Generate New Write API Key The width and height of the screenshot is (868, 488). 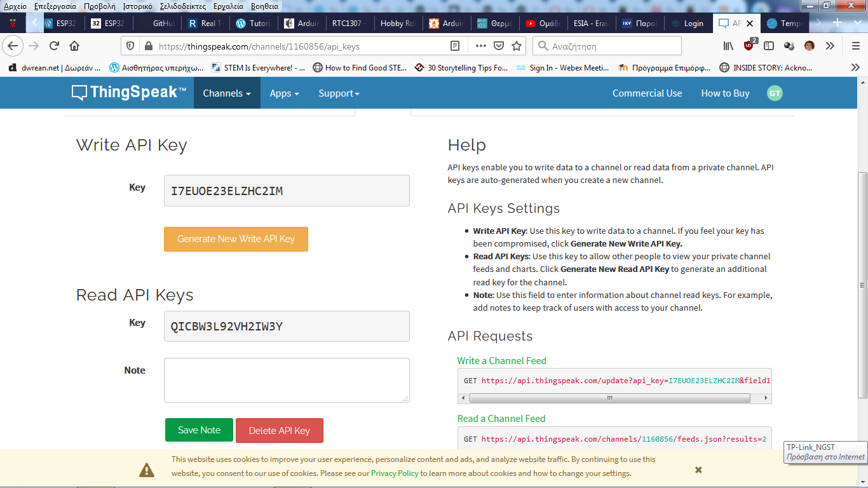(x=236, y=239)
